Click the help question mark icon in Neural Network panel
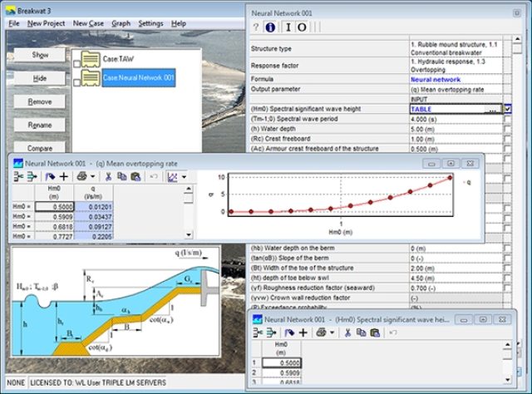Screen dimensions: 532x394 (x=256, y=27)
